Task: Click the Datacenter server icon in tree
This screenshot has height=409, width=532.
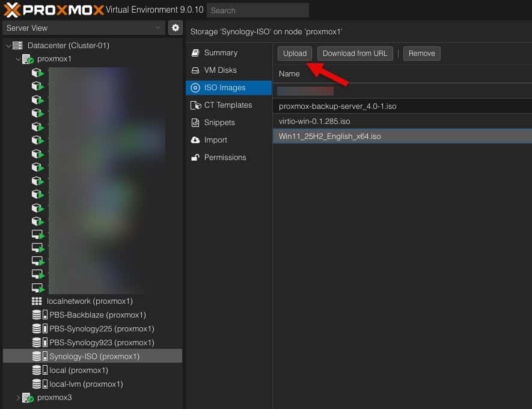Action: pyautogui.click(x=17, y=46)
